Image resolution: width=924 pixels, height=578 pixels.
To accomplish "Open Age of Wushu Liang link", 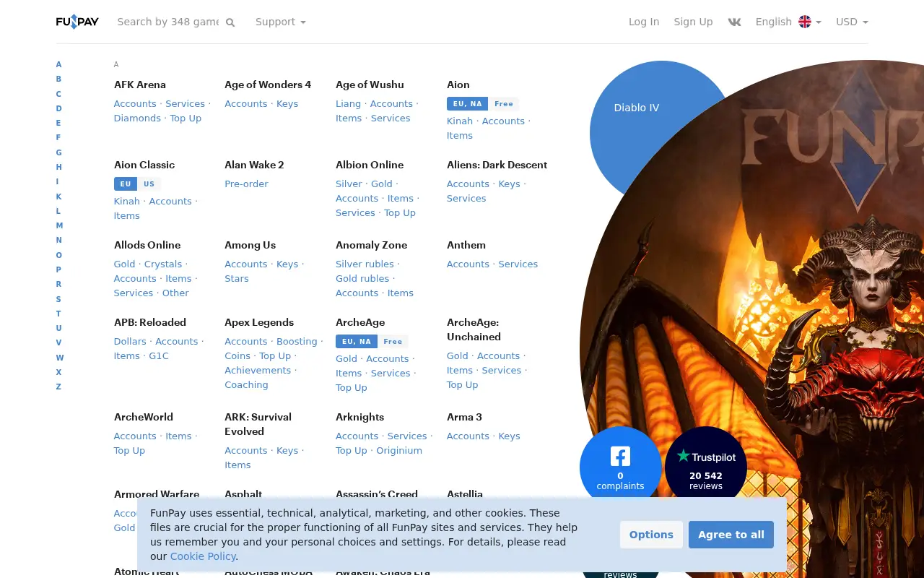I will 348,104.
